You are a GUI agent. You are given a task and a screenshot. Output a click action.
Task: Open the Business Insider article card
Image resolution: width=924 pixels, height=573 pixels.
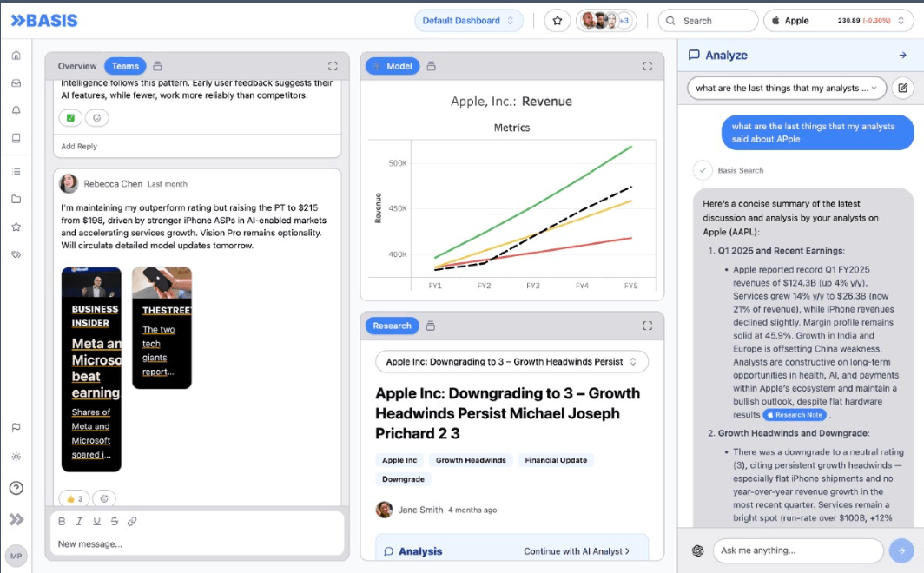(x=91, y=369)
